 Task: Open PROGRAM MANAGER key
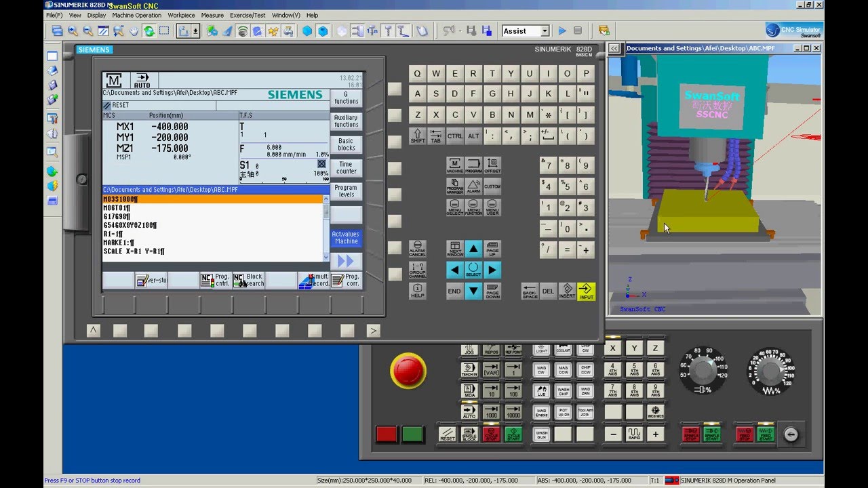[x=454, y=186]
